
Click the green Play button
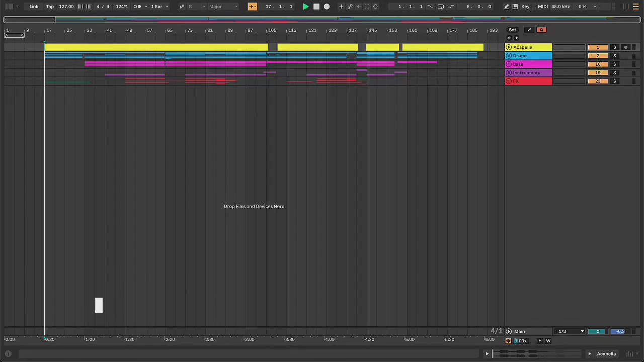305,7
